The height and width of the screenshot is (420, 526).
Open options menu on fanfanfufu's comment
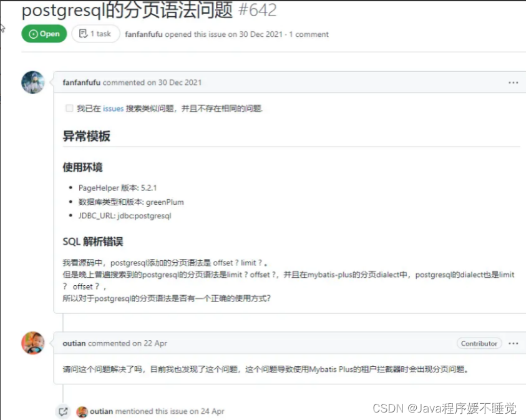click(514, 82)
